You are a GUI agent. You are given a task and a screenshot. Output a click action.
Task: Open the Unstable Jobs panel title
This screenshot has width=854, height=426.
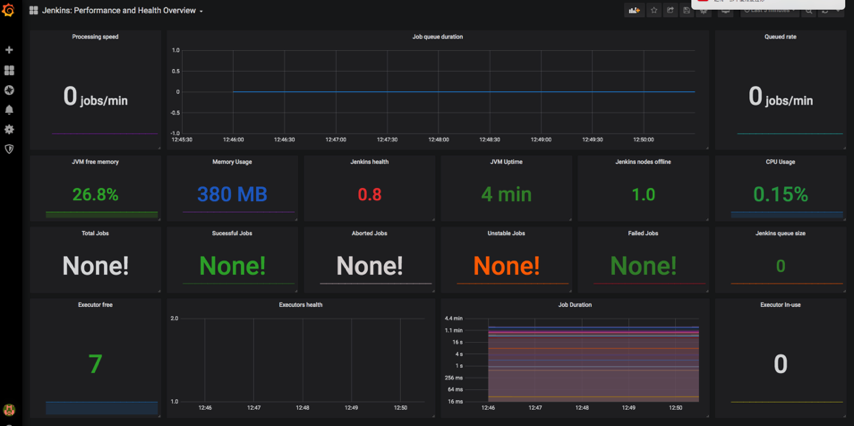[x=506, y=233]
